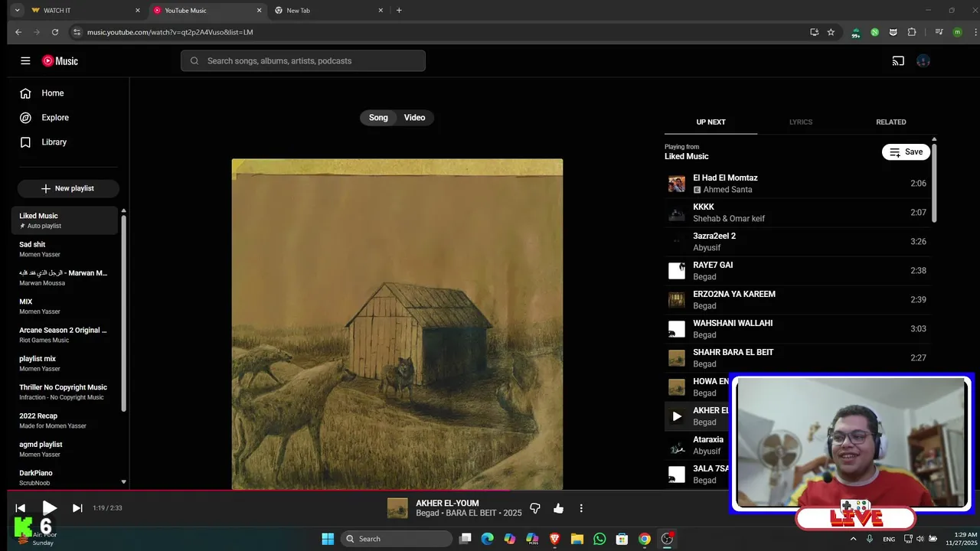Click the El Had El Momtaz thumbnail
980x551 pixels.
tap(677, 184)
